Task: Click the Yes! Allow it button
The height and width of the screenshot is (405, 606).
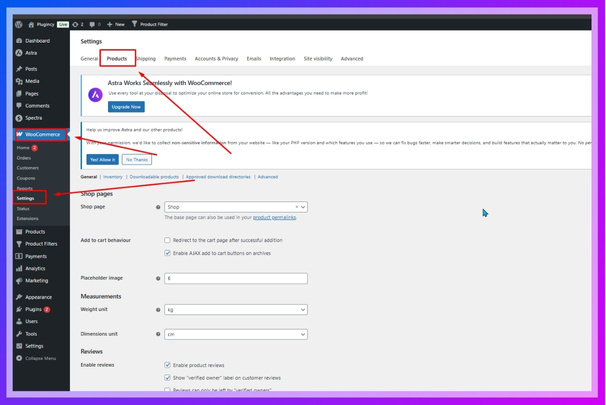Action: pos(102,160)
